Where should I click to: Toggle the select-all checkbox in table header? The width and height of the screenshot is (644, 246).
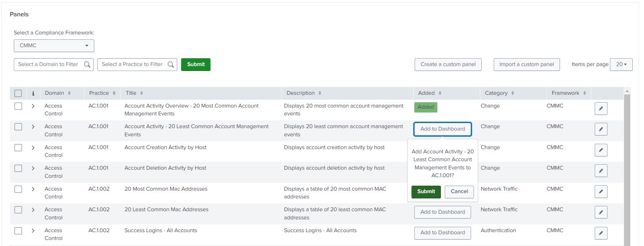coord(18,93)
